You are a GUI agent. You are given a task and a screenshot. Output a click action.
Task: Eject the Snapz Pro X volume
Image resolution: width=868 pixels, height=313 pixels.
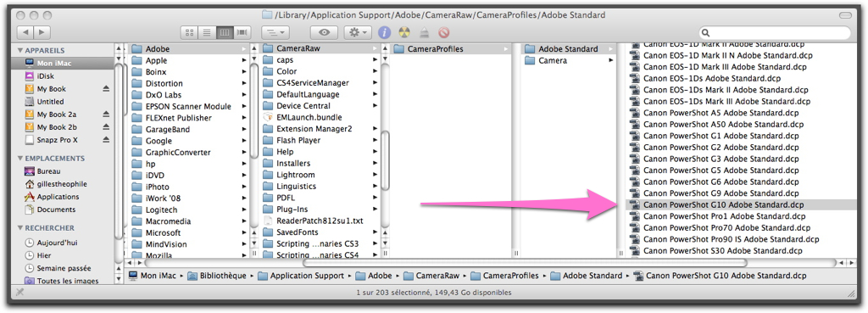106,140
